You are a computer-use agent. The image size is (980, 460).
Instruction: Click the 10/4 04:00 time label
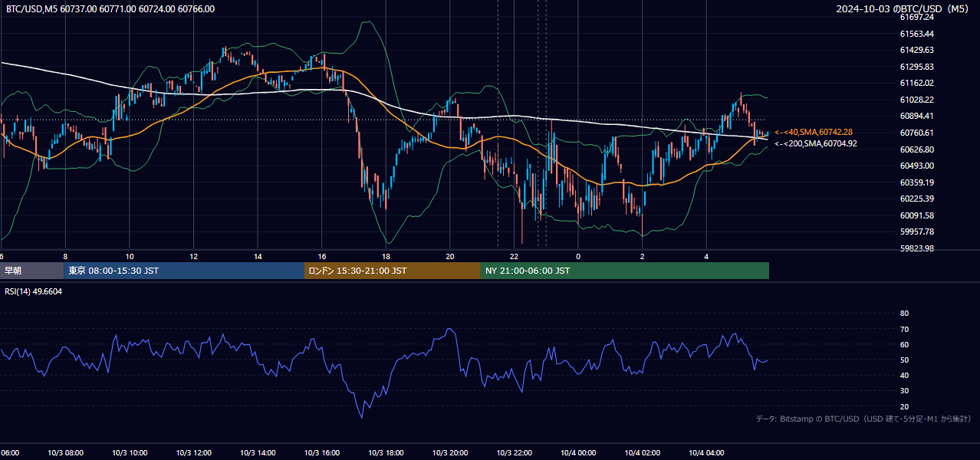[x=707, y=453]
